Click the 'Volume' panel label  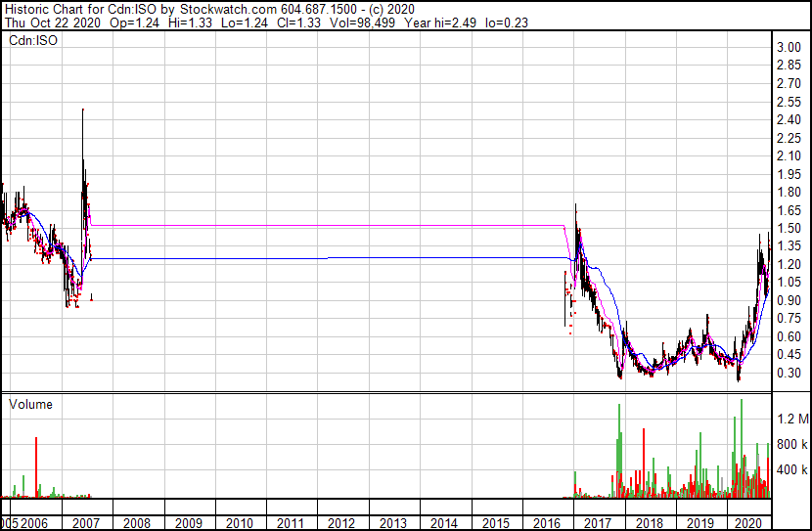point(30,404)
